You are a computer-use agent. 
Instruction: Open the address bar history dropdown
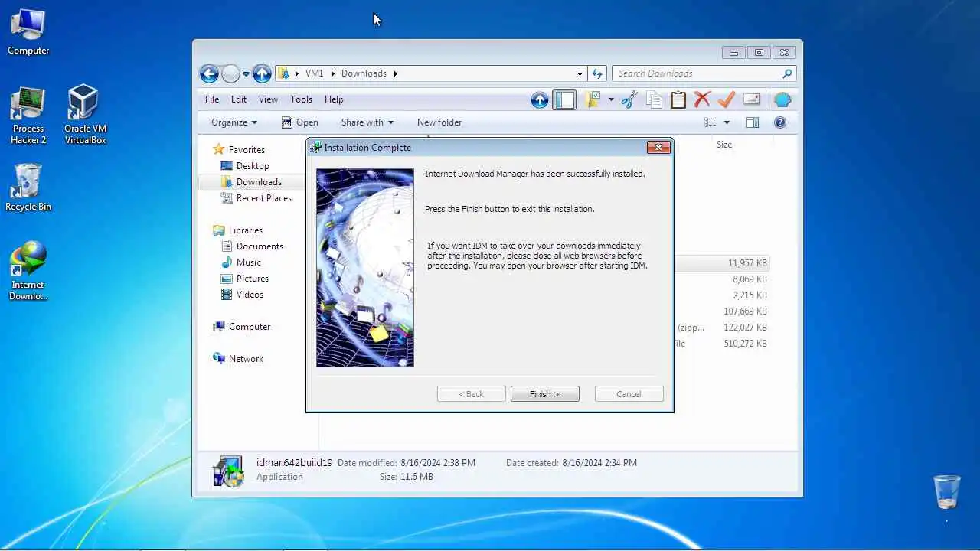pos(580,73)
